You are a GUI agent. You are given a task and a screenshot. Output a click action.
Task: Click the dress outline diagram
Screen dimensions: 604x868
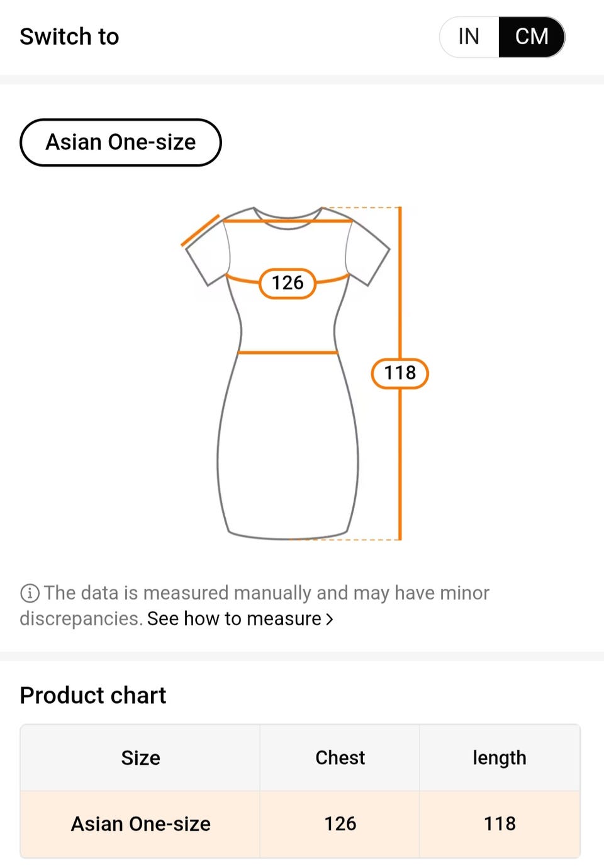tap(288, 373)
